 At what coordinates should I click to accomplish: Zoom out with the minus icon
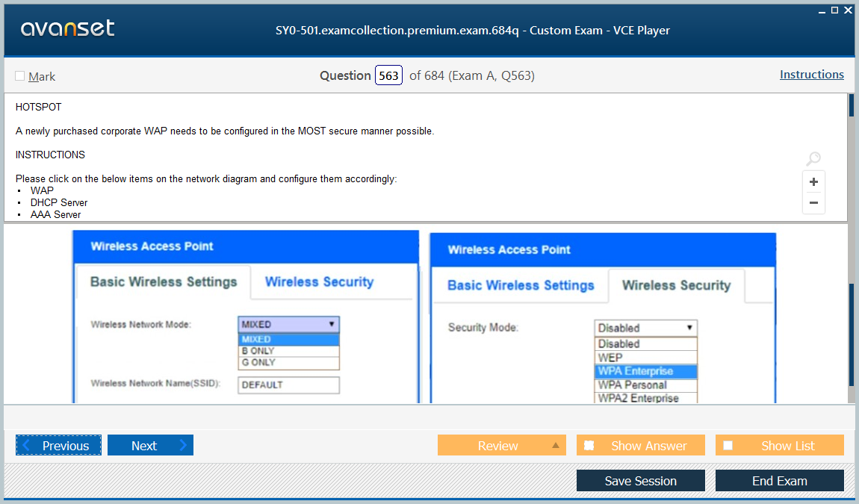[813, 202]
